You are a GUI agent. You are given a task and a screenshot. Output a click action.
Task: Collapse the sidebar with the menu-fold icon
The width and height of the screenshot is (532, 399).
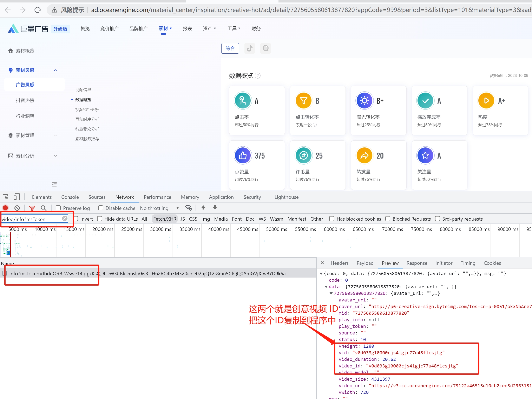coord(54,184)
